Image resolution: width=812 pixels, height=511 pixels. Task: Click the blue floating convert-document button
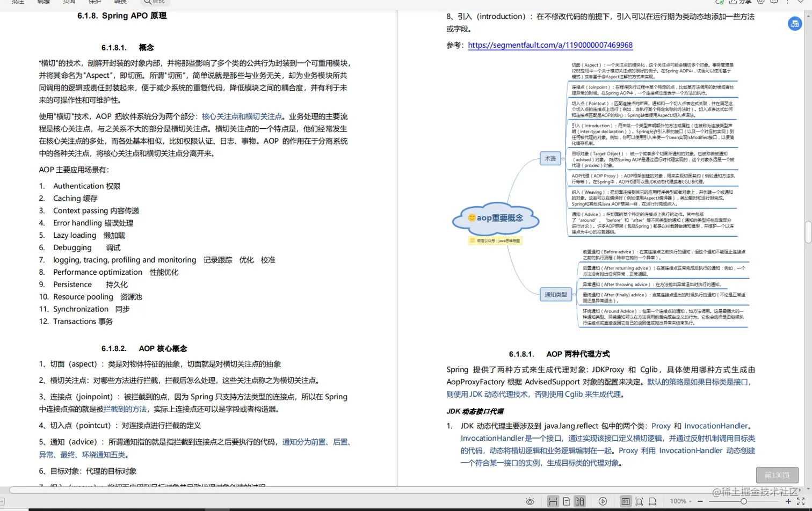[x=794, y=24]
